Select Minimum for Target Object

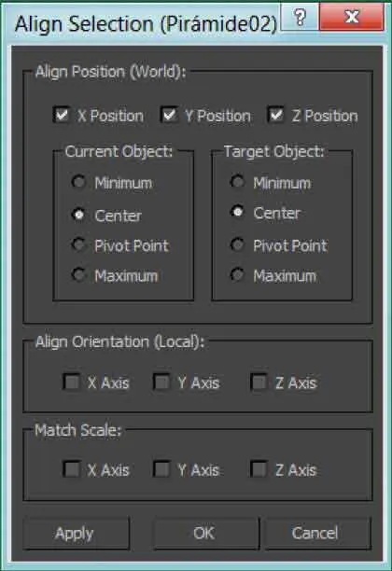coord(237,181)
